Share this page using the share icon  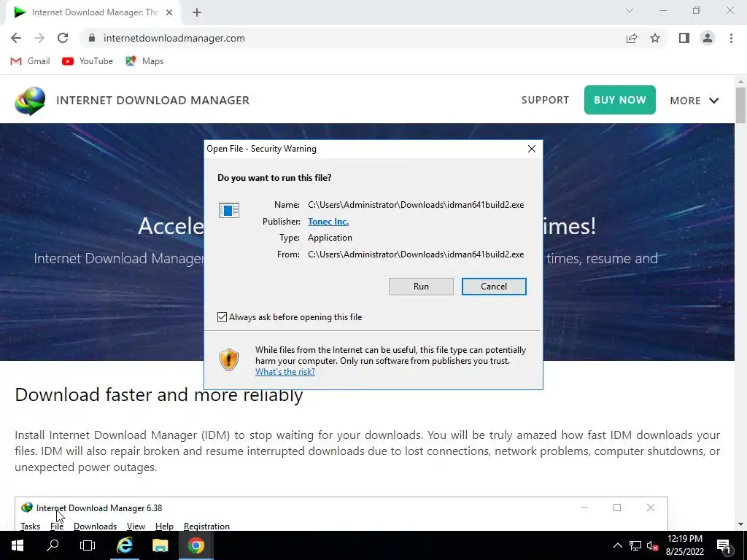click(x=632, y=38)
